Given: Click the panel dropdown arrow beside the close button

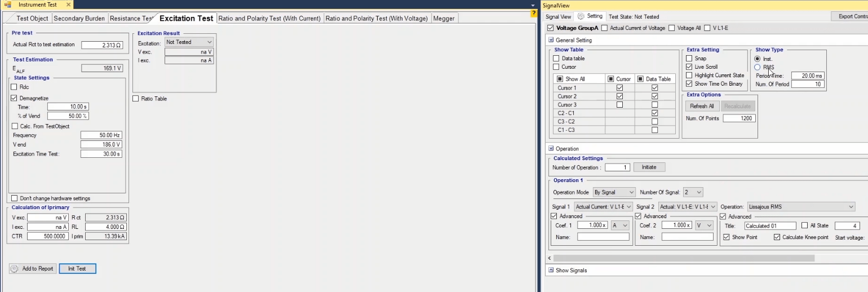Looking at the screenshot, I should click(x=533, y=5).
